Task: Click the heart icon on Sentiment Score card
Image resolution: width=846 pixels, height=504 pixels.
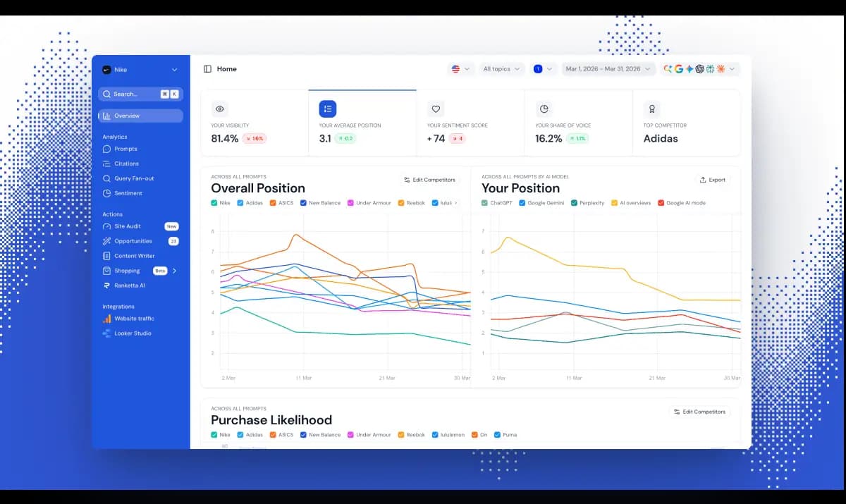Action: tap(436, 109)
